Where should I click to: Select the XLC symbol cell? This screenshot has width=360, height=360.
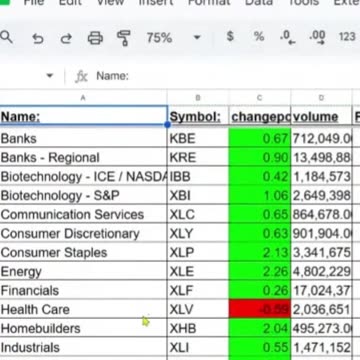(x=198, y=214)
